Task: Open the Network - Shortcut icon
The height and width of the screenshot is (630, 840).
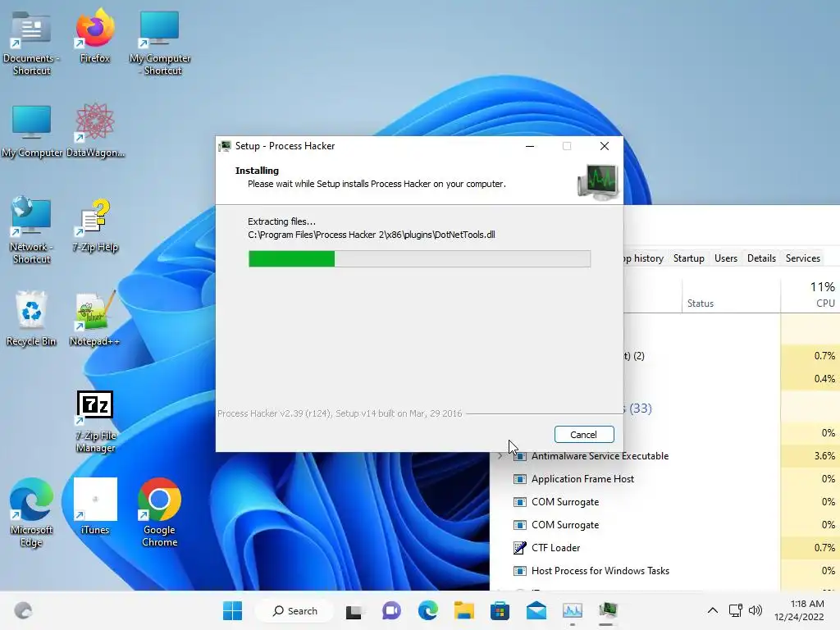Action: [31, 231]
